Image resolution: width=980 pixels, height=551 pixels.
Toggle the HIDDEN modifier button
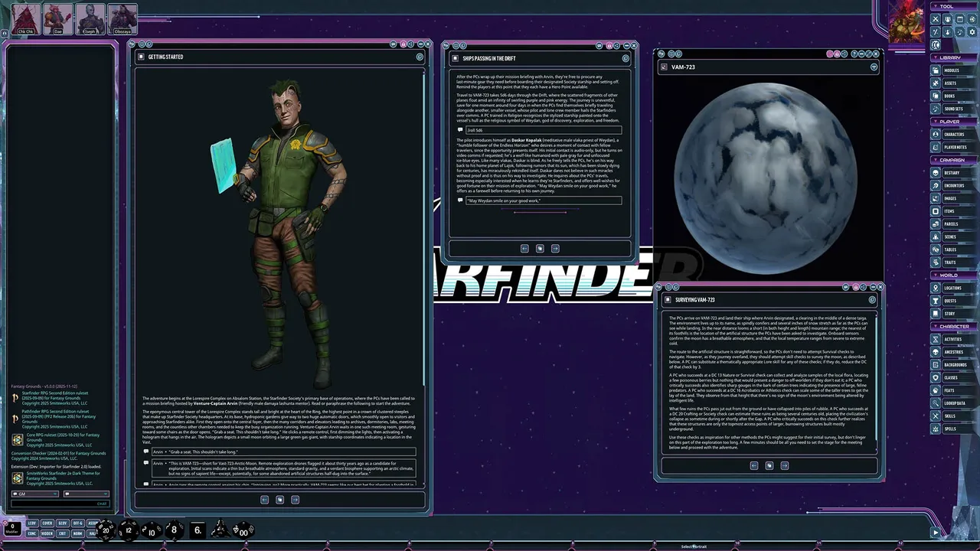(47, 533)
